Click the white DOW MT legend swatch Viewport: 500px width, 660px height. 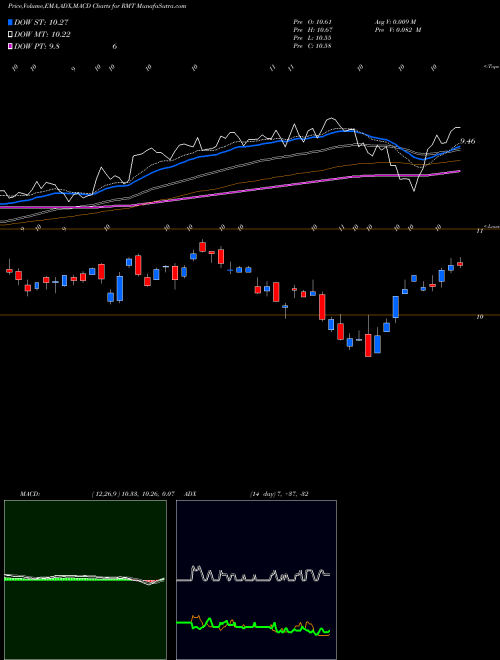(x=11, y=34)
